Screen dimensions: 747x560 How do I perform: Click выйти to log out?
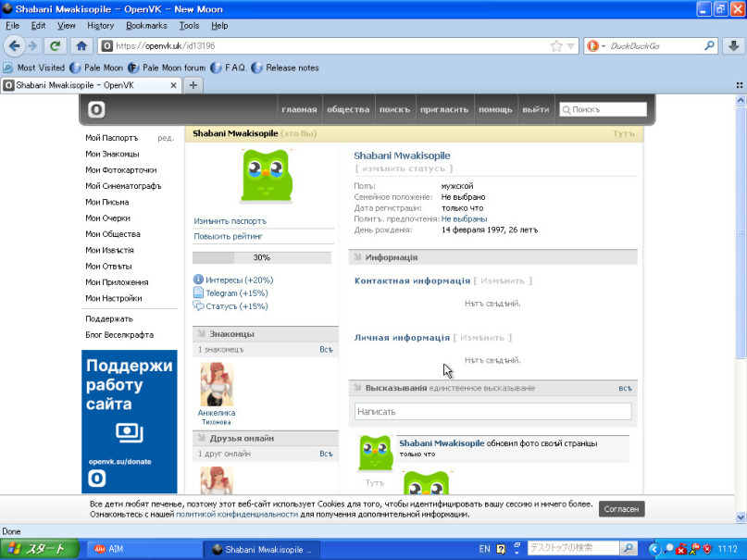point(535,109)
